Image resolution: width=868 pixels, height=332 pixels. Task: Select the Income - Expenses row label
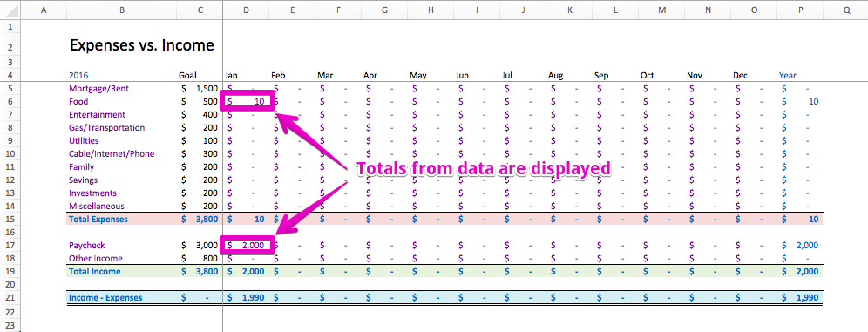click(x=105, y=298)
